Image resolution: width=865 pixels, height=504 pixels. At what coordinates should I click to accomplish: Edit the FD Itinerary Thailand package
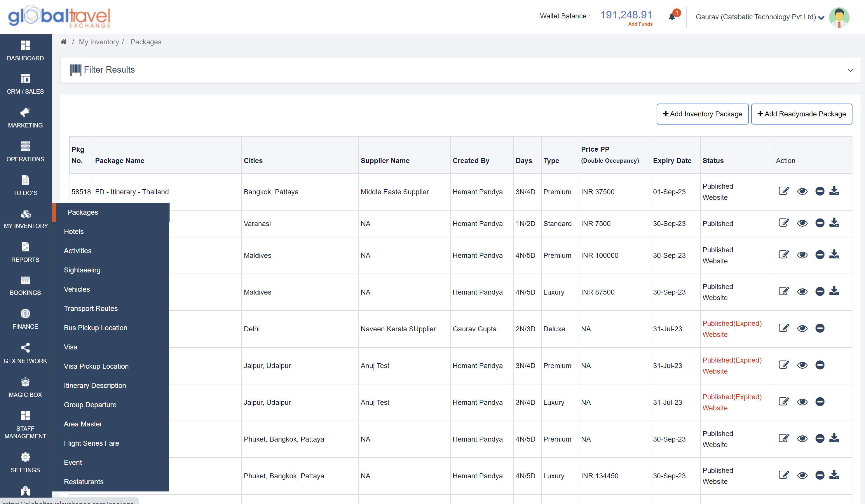coord(784,191)
